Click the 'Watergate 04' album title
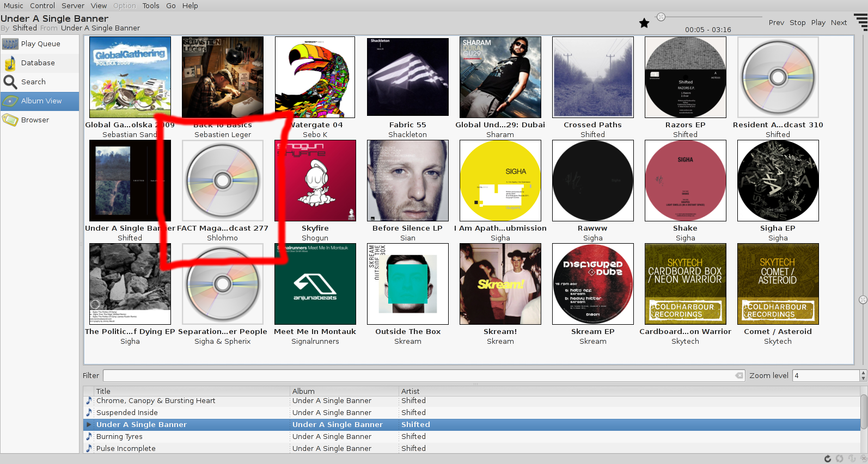The image size is (868, 464). [x=316, y=125]
